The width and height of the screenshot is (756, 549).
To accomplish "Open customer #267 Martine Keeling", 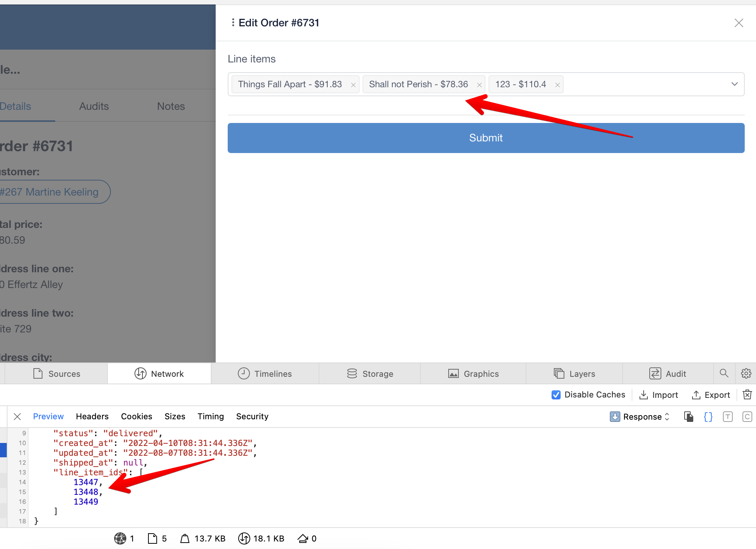I will 53,192.
